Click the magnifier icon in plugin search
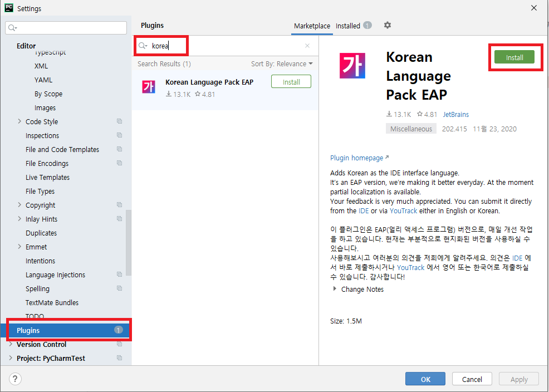549x392 pixels. click(143, 46)
